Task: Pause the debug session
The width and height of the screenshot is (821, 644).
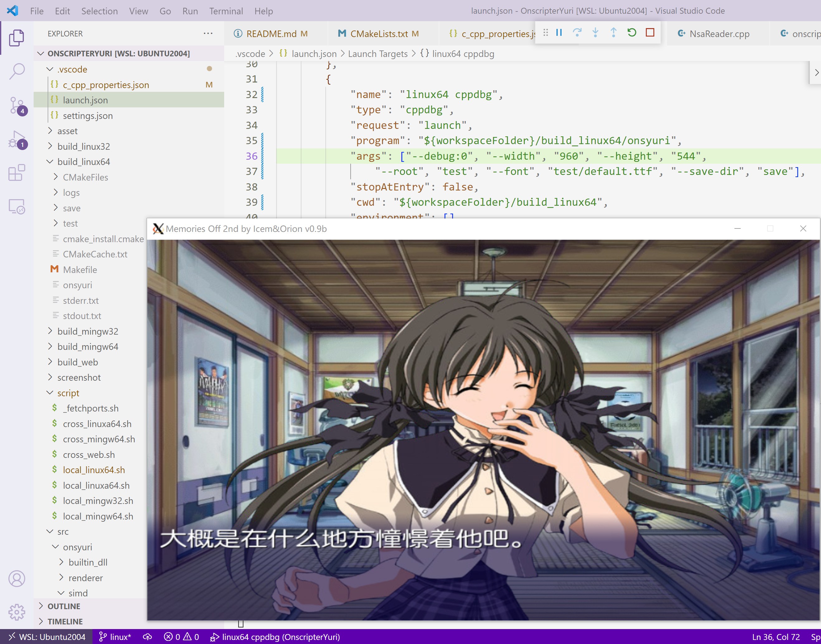Action: (x=559, y=33)
